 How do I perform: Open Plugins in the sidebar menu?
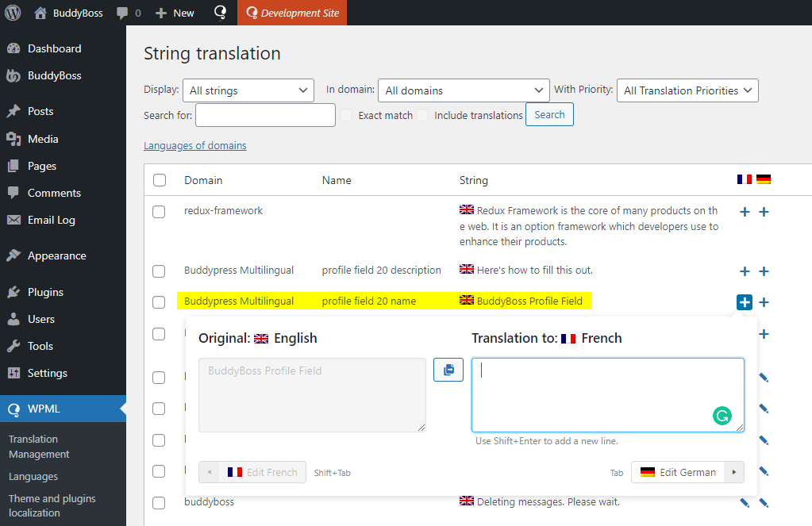[x=45, y=292]
